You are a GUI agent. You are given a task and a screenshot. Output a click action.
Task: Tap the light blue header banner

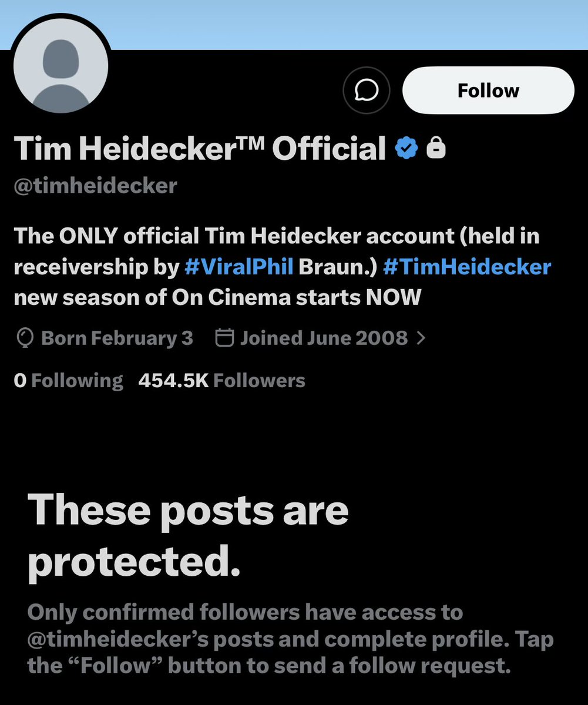click(352, 23)
